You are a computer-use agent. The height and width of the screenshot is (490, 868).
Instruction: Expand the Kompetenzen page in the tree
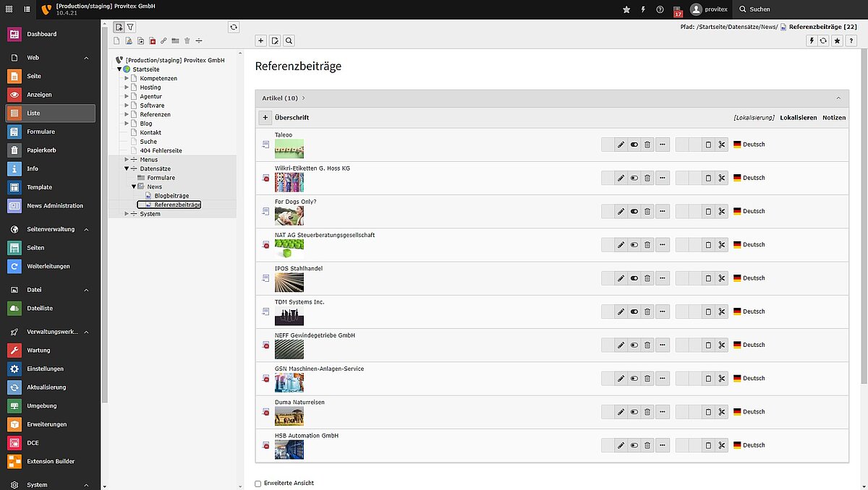[x=127, y=78]
